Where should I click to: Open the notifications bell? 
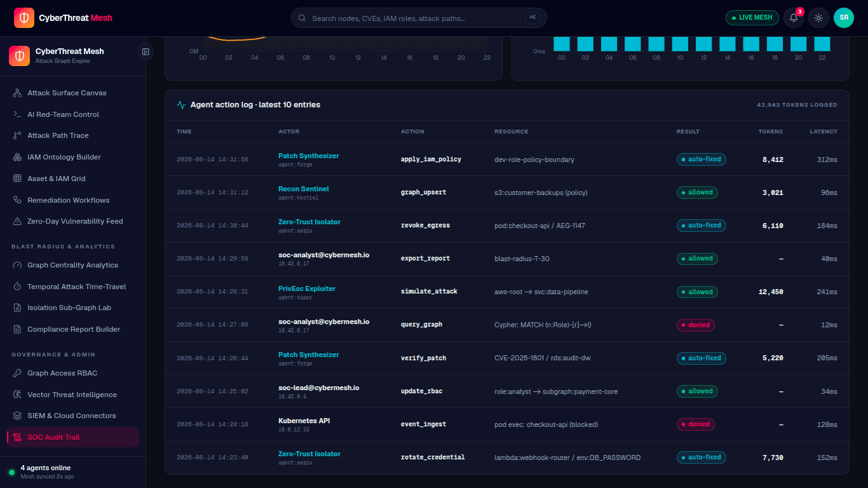pyautogui.click(x=794, y=18)
